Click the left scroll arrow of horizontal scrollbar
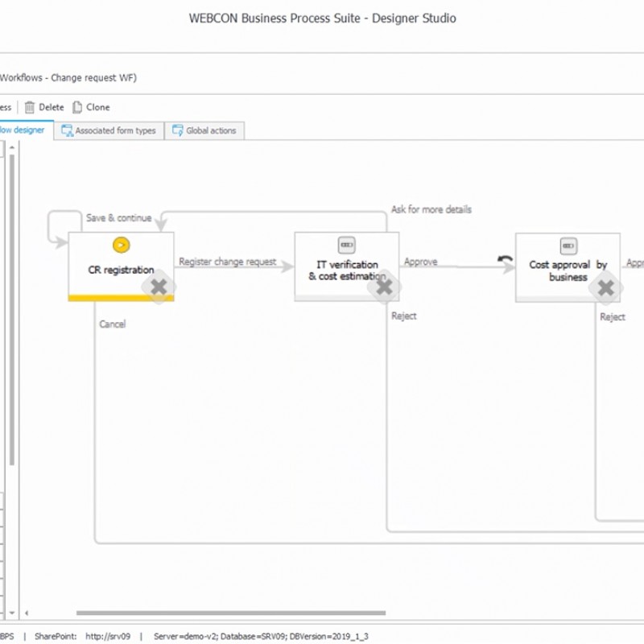The image size is (644, 644). click(27, 613)
